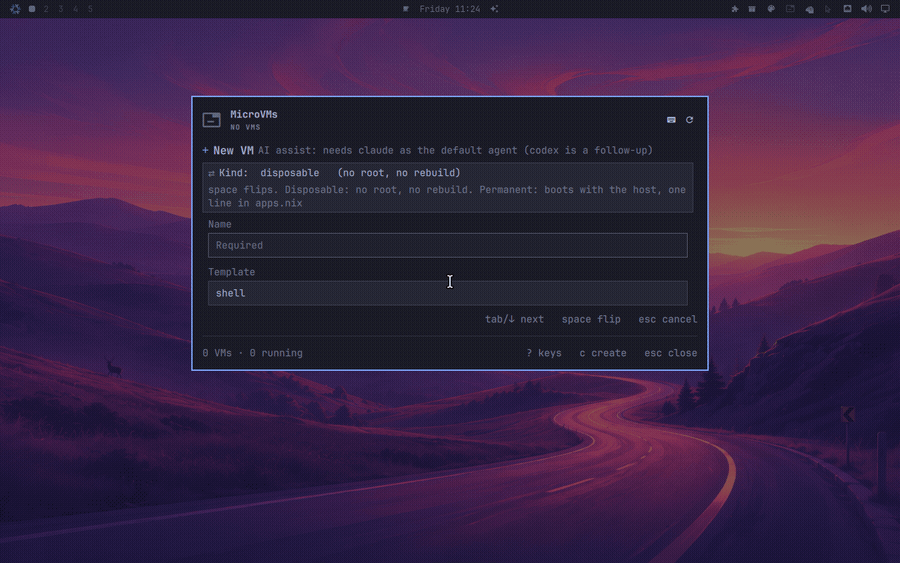The height and width of the screenshot is (563, 900).
Task: Open the Friday 11:24 clock
Action: (449, 9)
